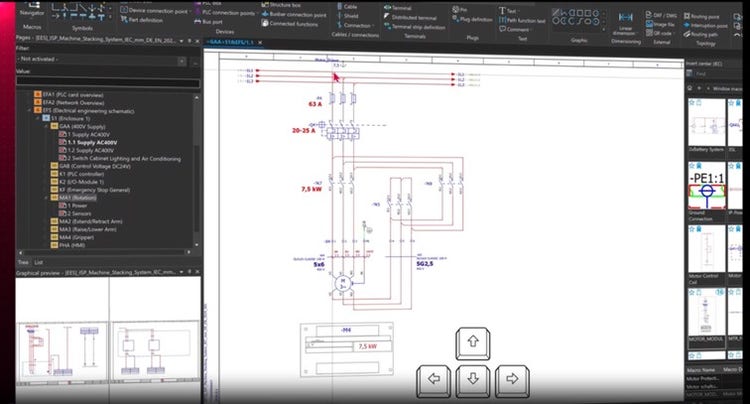This screenshot has width=750, height=404.
Task: Insert Terminal strip definition
Action: click(x=414, y=27)
